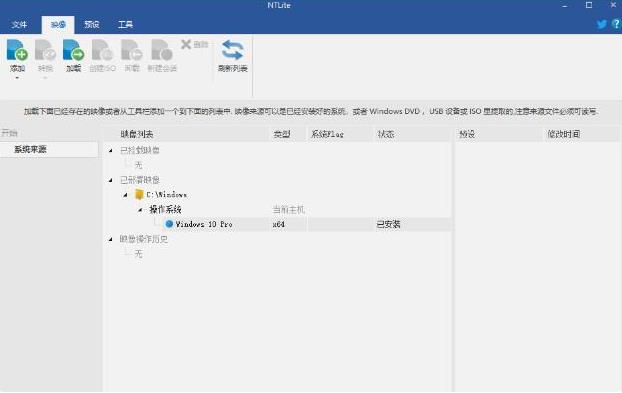Click the 当前主机 cell in 操作系统 row
Screen dimensions: 622x393
pos(288,209)
